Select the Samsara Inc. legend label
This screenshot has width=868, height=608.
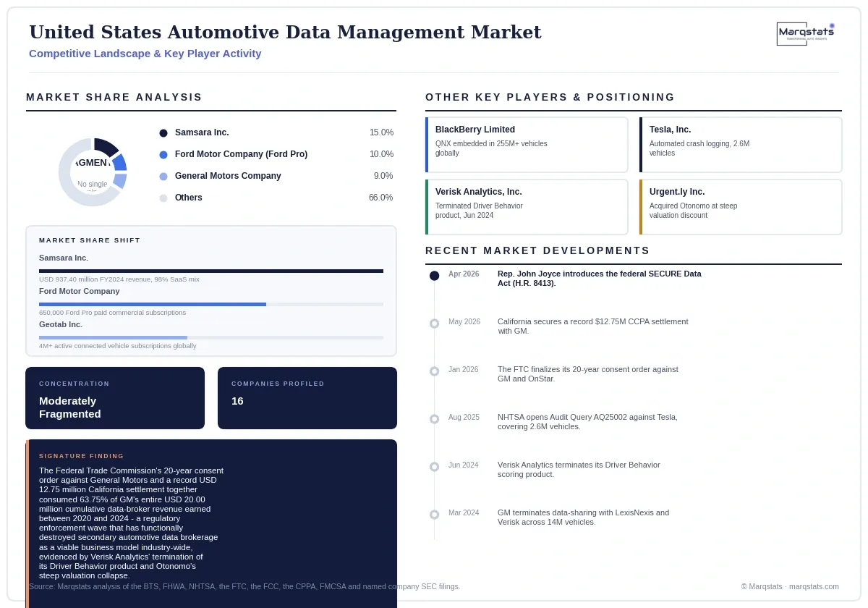[x=202, y=132]
